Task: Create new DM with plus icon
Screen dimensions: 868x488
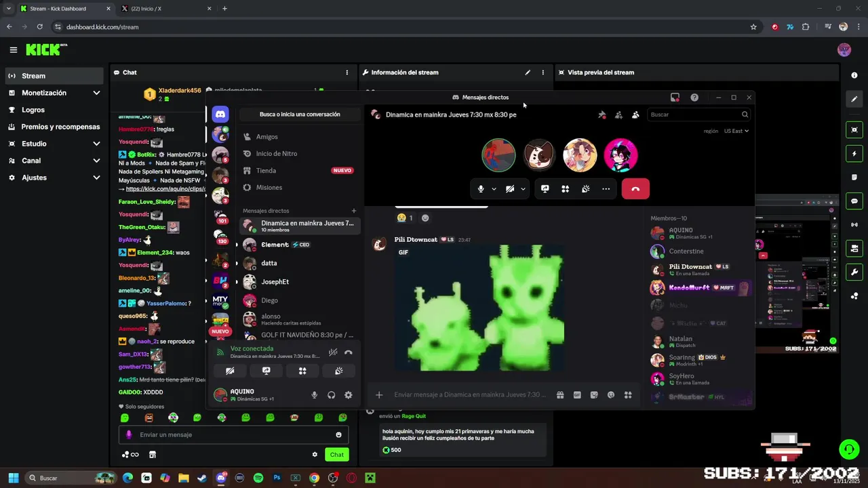Action: pos(353,211)
